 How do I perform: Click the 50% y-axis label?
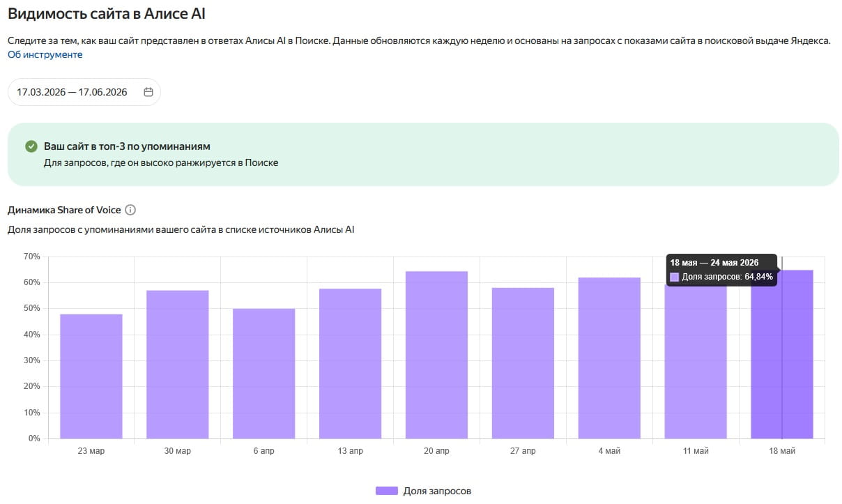click(32, 308)
